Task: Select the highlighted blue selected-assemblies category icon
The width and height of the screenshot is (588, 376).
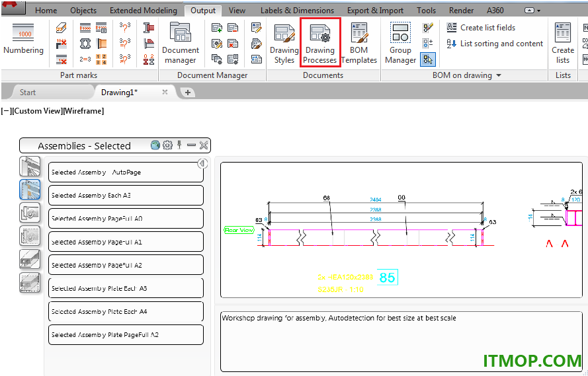Action: 30,190
